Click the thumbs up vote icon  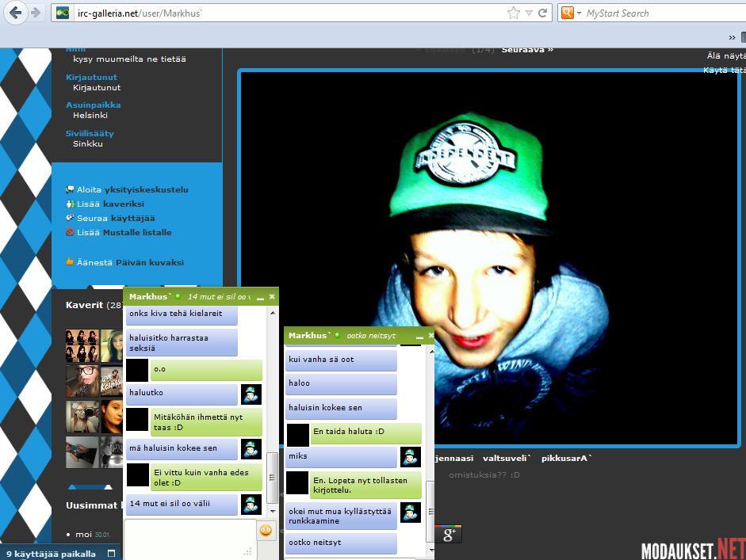pyautogui.click(x=70, y=261)
